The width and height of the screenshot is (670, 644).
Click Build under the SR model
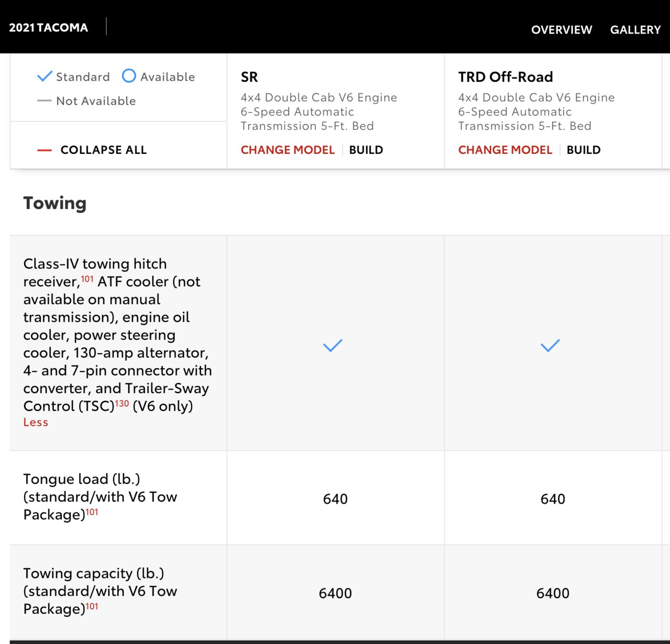(366, 150)
